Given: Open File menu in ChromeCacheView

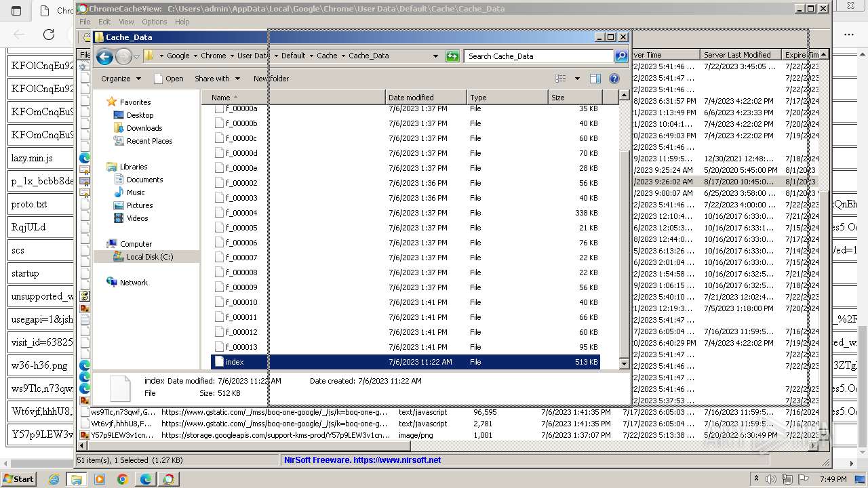Looking at the screenshot, I should pyautogui.click(x=85, y=22).
